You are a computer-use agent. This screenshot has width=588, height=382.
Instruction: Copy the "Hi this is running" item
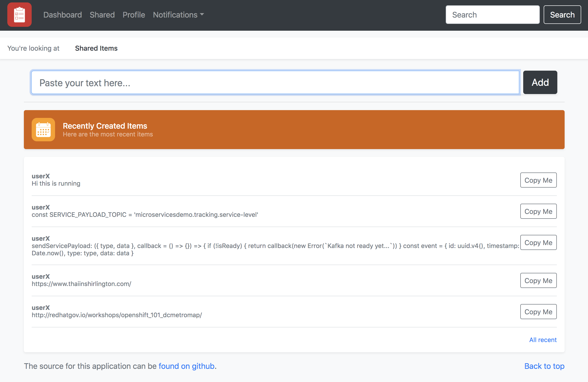click(x=538, y=180)
